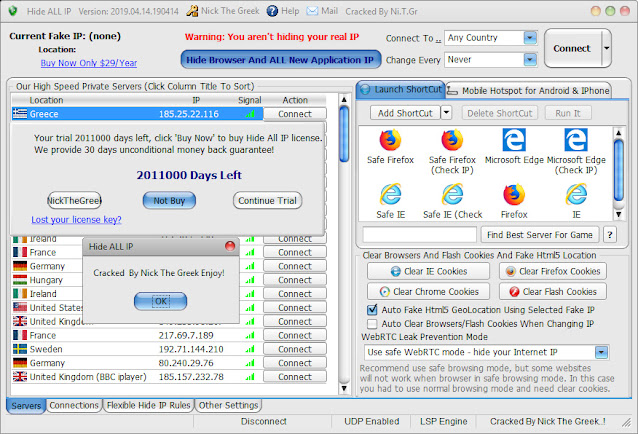This screenshot has height=434, width=638.
Task: Launch the Safe IE (Check shortcut icon
Action: click(x=452, y=194)
